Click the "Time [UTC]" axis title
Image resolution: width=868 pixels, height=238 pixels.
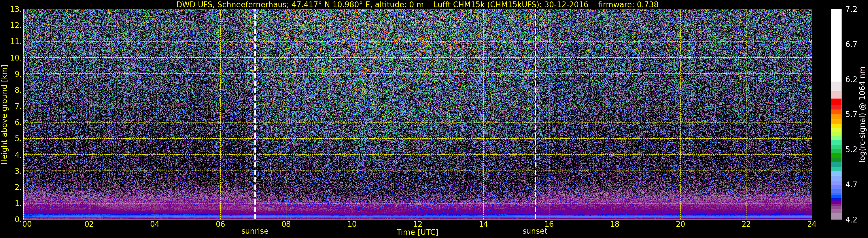point(417,232)
